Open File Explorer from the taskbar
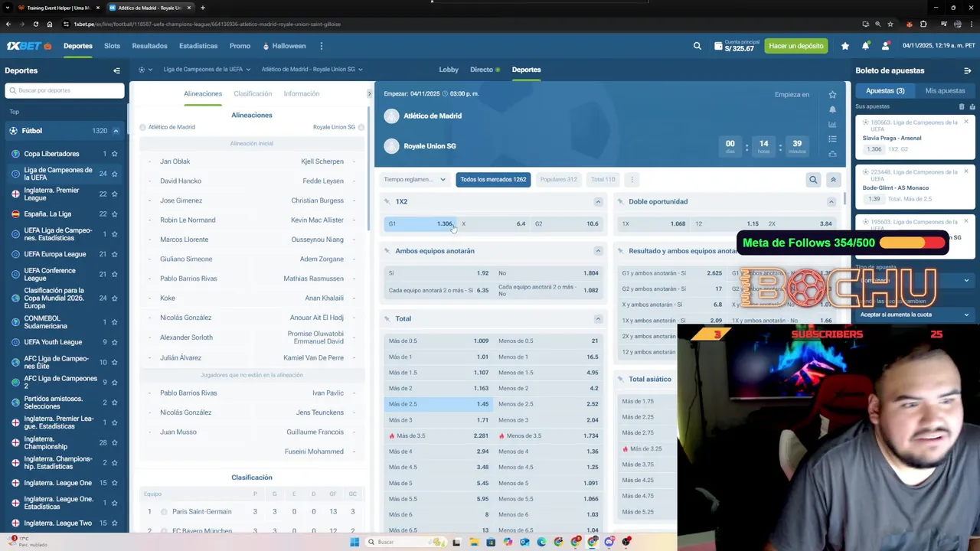 (474, 542)
